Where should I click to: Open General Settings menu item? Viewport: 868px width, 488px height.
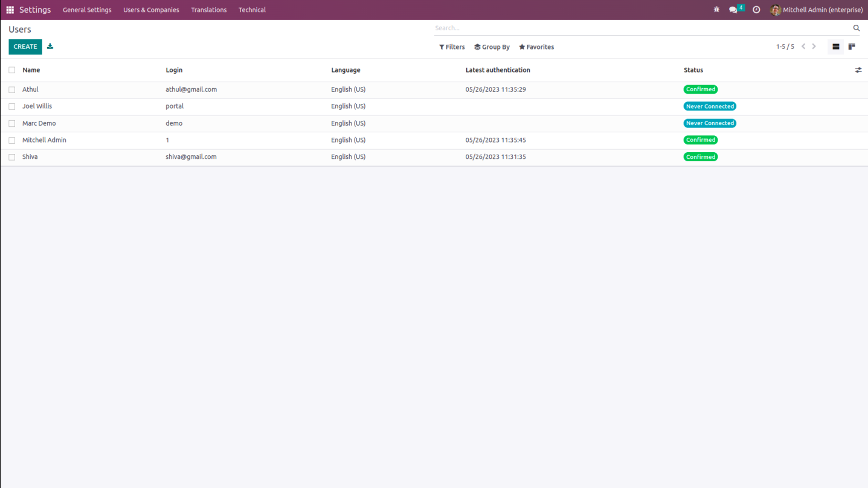(87, 10)
